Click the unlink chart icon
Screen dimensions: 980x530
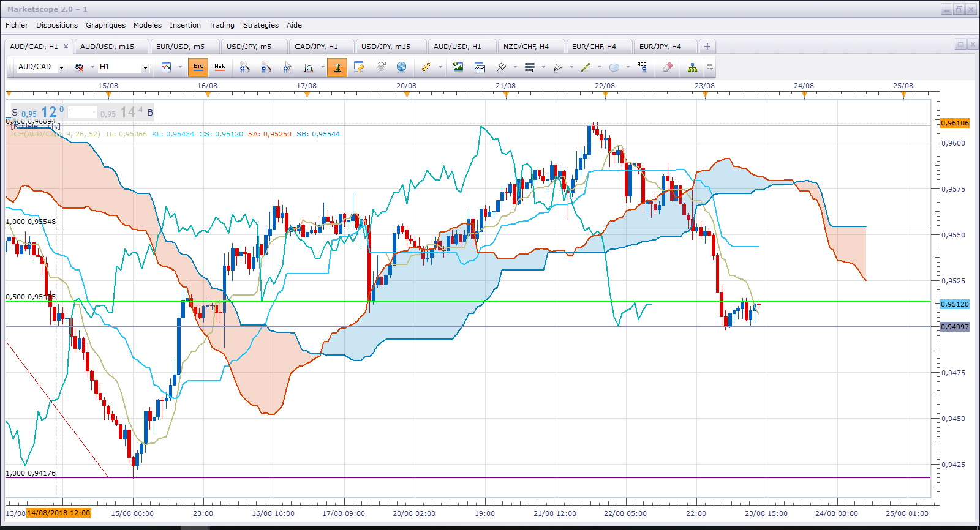[79, 67]
